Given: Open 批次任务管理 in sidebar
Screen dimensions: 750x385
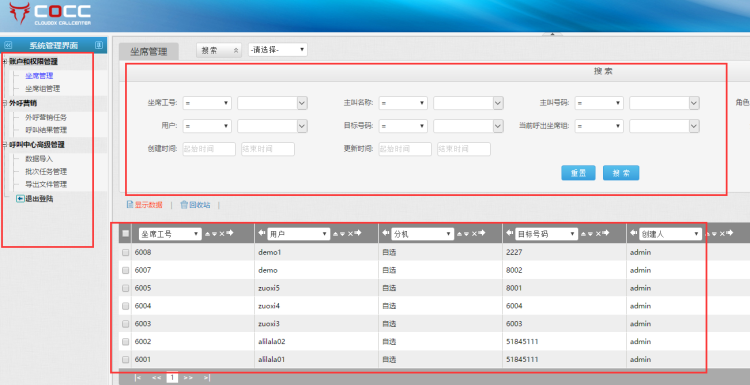Looking at the screenshot, I should click(x=46, y=171).
